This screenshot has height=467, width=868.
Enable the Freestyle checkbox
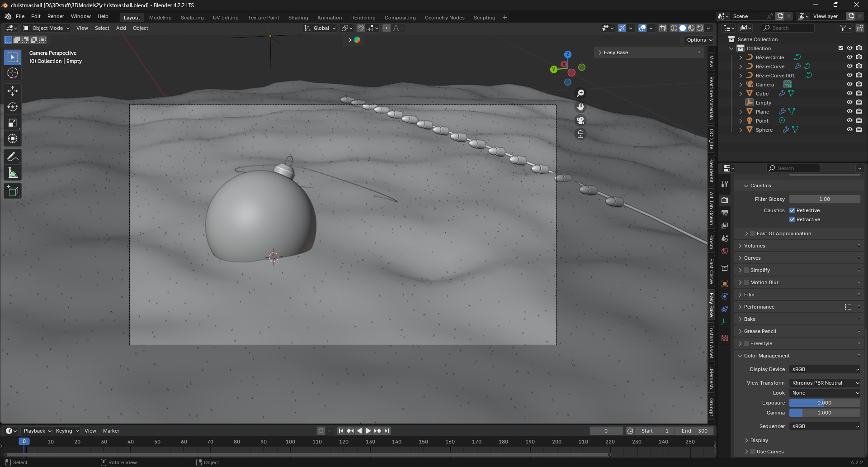pos(746,343)
